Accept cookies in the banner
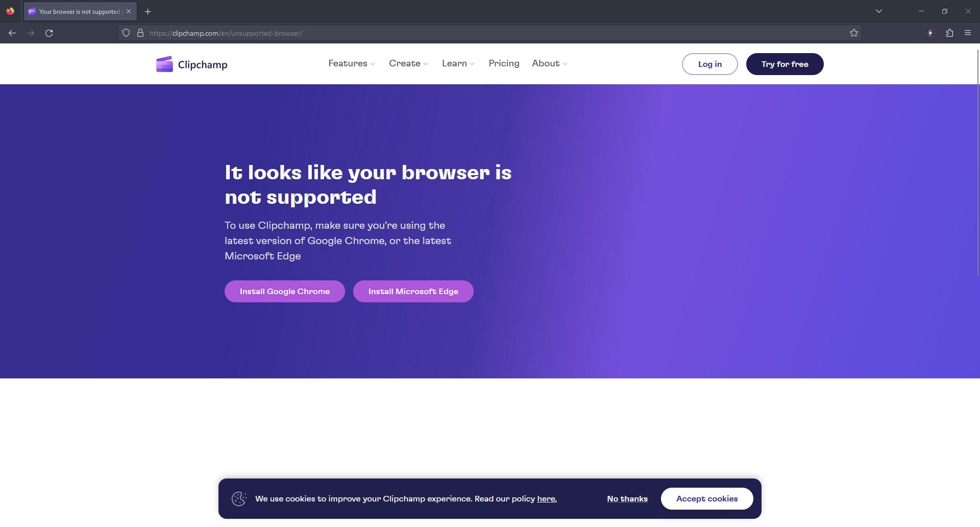This screenshot has width=980, height=527. [x=707, y=498]
